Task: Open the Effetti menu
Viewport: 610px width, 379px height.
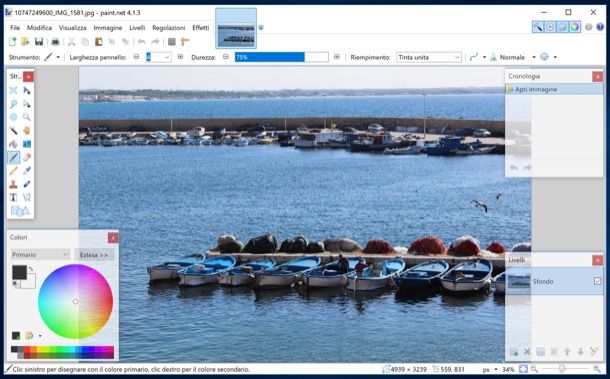Action: [200, 28]
